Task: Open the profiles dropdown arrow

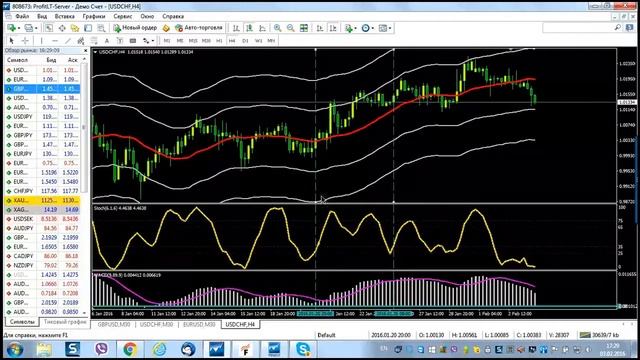Action: 36,28
